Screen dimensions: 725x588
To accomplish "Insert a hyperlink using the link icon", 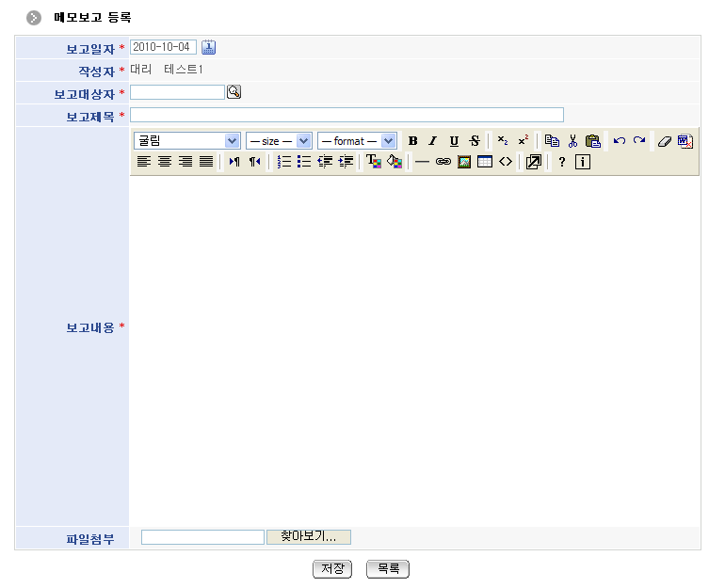I will (443, 162).
